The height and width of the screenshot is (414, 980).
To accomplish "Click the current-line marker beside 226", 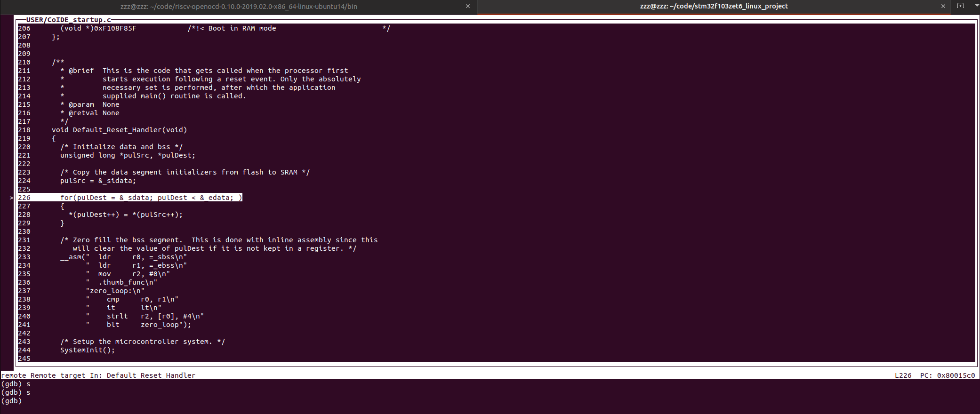I will coord(11,198).
